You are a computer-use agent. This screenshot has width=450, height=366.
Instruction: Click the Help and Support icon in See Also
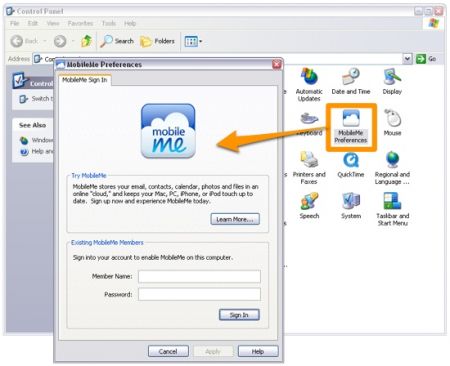click(x=24, y=152)
